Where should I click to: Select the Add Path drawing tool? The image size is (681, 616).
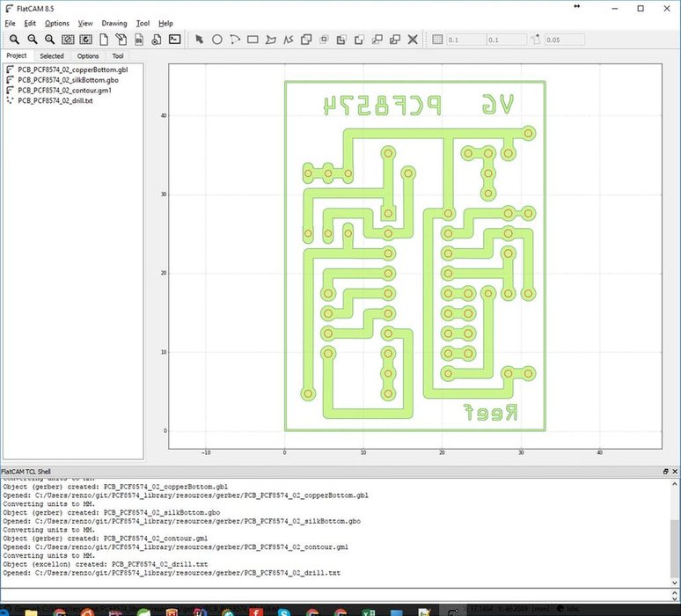(289, 40)
